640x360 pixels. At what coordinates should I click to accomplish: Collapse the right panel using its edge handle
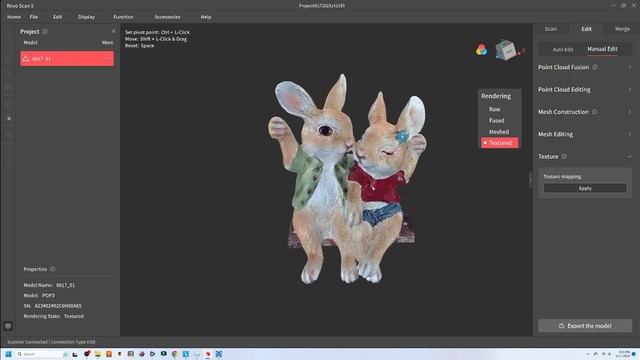[531, 180]
